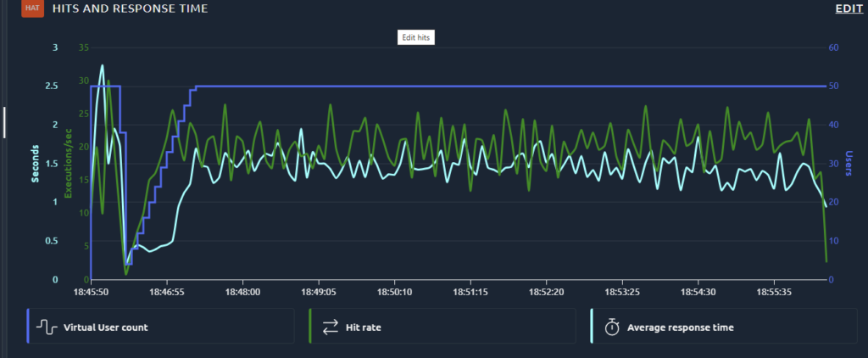868x358 pixels.
Task: Click the EDIT link in the header
Action: [849, 8]
